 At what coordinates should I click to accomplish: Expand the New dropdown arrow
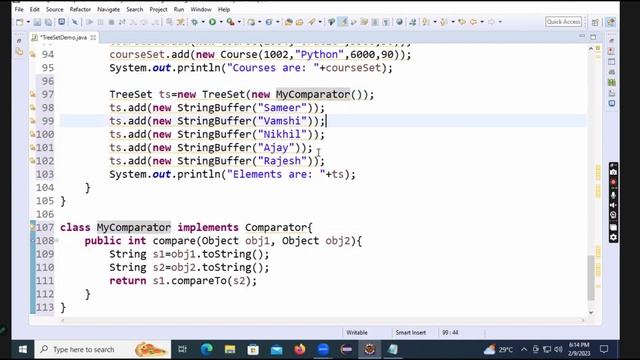click(x=28, y=22)
